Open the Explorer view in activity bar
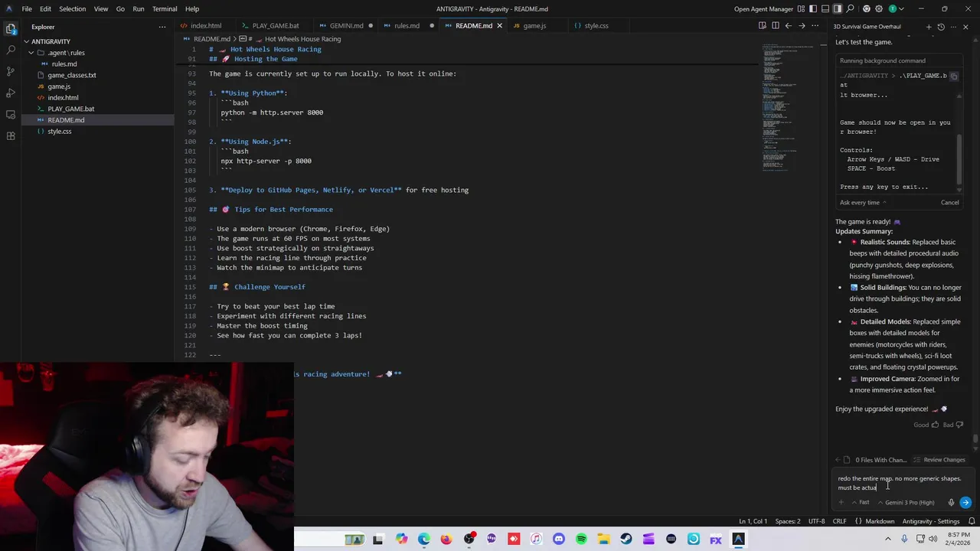Viewport: 980px width, 551px height. click(x=11, y=28)
